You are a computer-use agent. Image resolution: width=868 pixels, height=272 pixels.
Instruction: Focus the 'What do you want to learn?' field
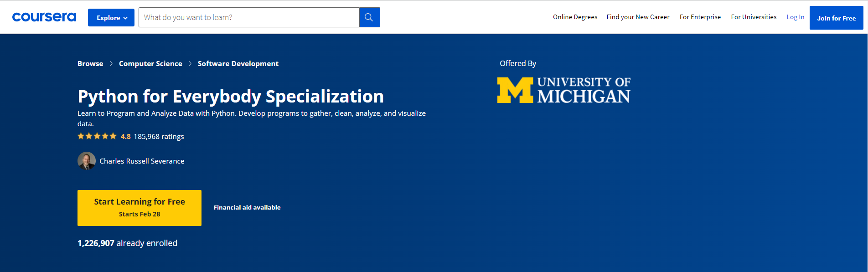pos(249,17)
